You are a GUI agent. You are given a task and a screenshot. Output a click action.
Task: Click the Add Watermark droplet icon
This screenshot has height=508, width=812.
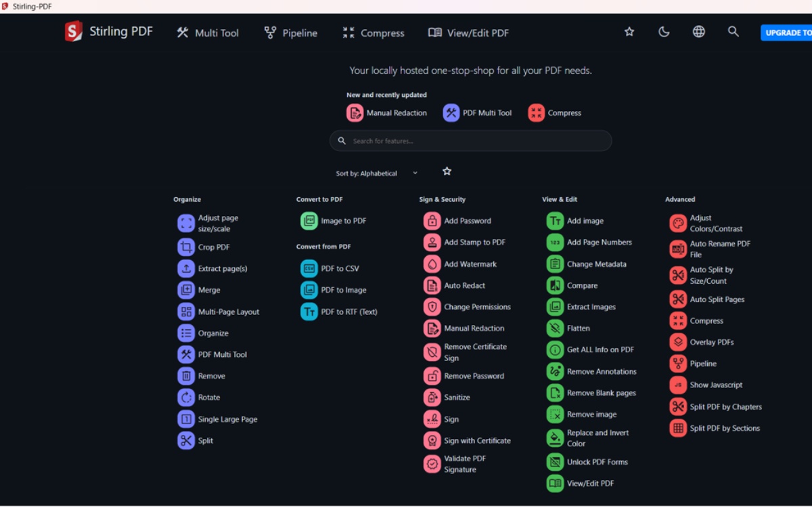click(x=432, y=264)
